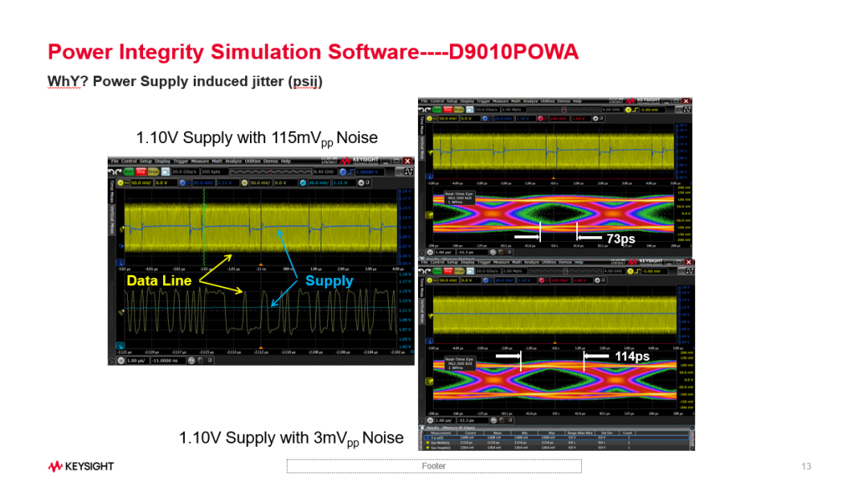Image resolution: width=868 pixels, height=487 pixels.
Task: Click Stop button in the upper-right oscilloscope window
Action: 448,109
